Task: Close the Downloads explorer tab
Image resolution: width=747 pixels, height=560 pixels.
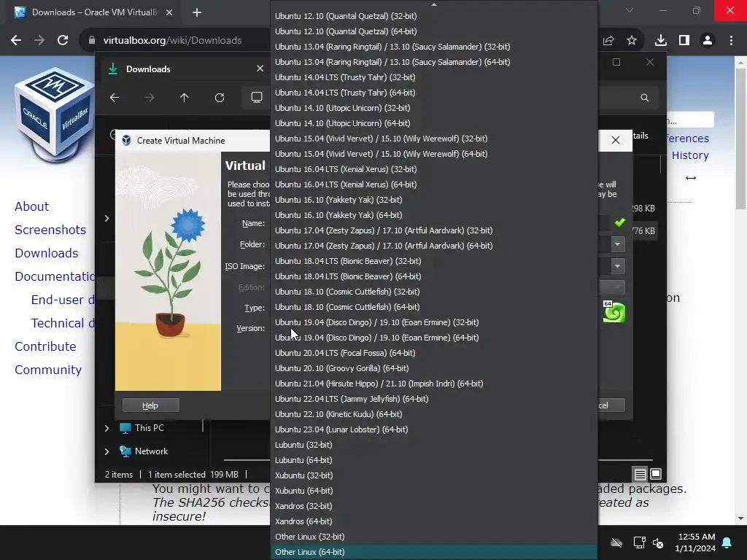Action: click(x=260, y=69)
